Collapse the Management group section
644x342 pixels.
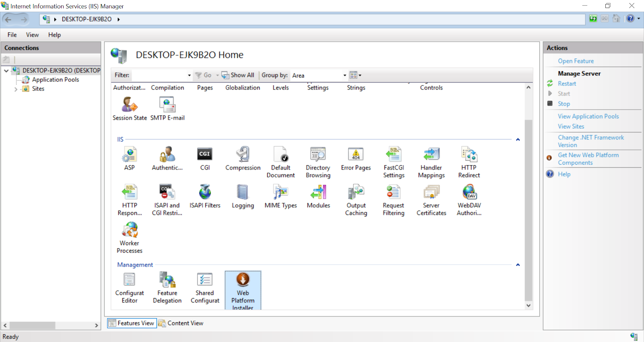click(x=518, y=265)
